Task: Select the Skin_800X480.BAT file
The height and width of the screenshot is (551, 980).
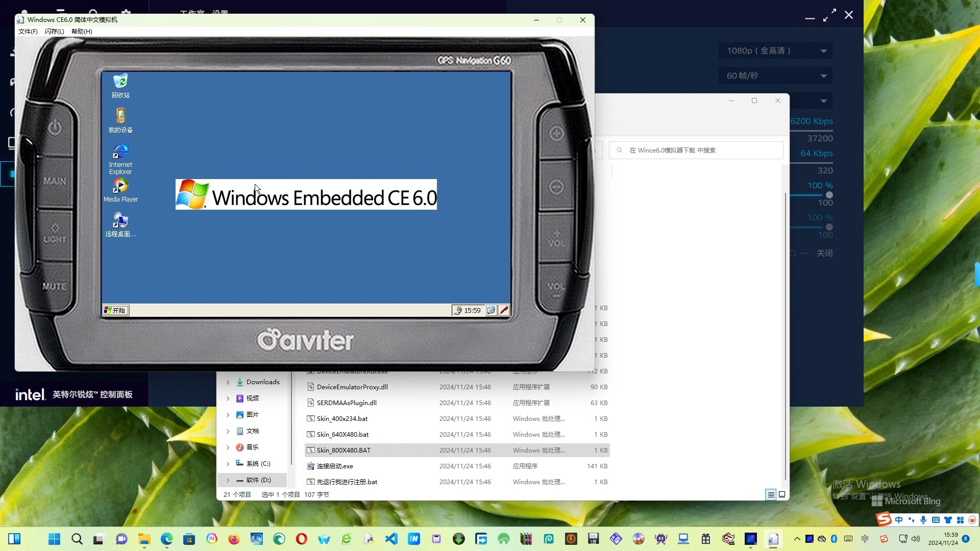Action: click(457, 450)
